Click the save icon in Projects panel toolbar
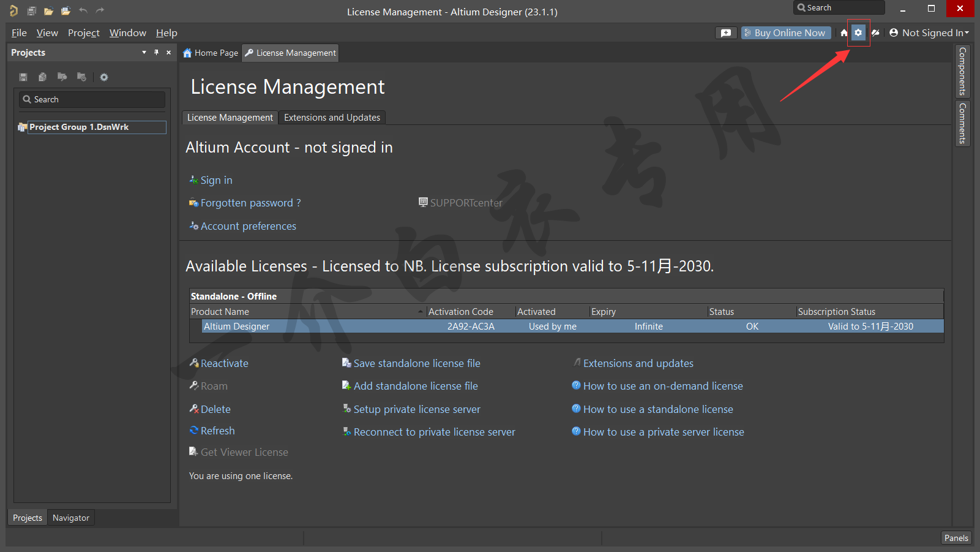This screenshot has width=980, height=552. click(23, 77)
